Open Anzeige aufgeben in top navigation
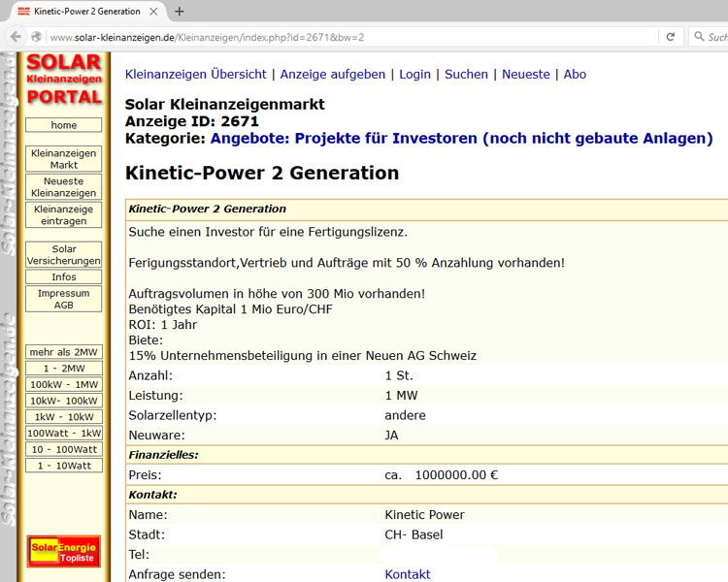 [x=332, y=74]
